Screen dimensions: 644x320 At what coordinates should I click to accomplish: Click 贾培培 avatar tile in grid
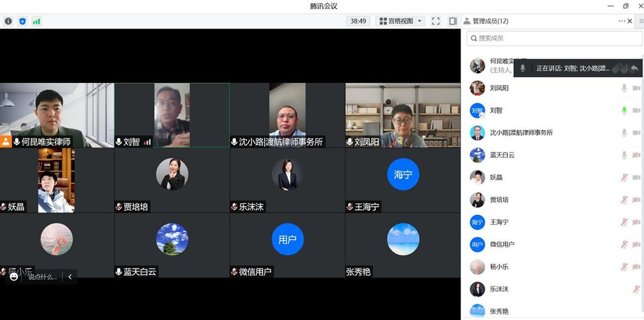[x=172, y=180]
